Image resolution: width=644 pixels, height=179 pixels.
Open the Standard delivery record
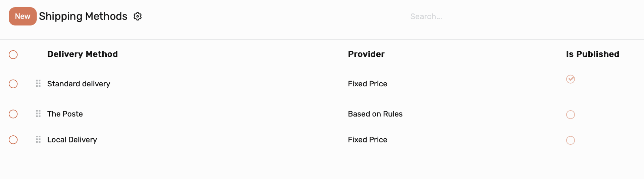(78, 84)
